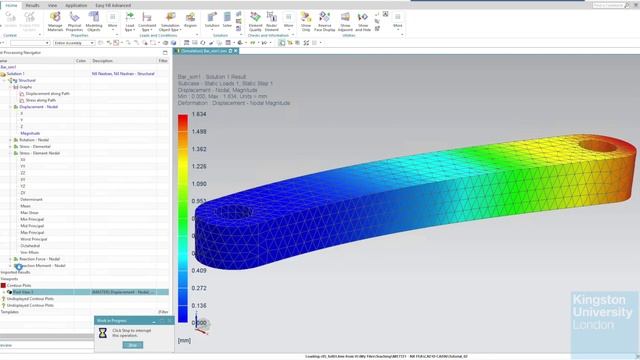This screenshot has height=360, width=640.
Task: Open Manage Materials in the ribbon
Action: (x=55, y=21)
